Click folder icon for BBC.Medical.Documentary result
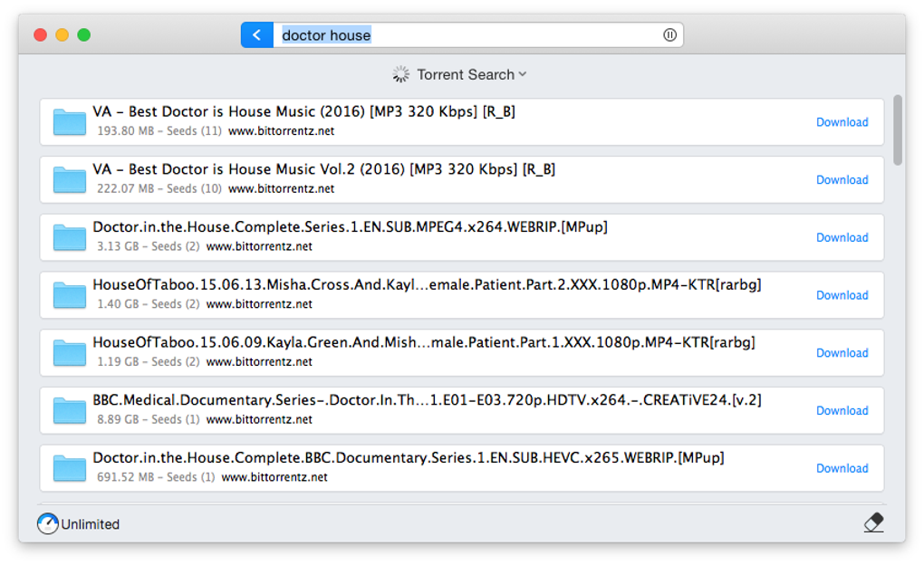The width and height of the screenshot is (924, 565). coord(70,410)
